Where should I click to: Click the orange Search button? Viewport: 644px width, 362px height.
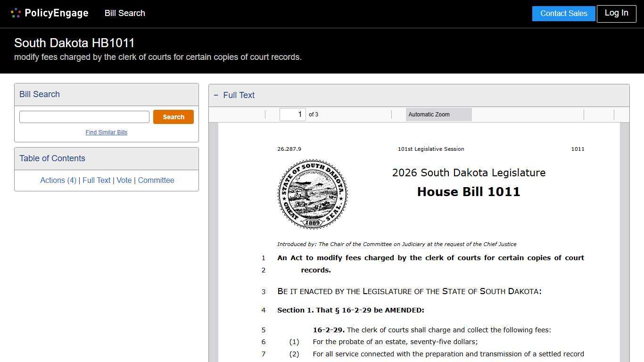coord(173,116)
